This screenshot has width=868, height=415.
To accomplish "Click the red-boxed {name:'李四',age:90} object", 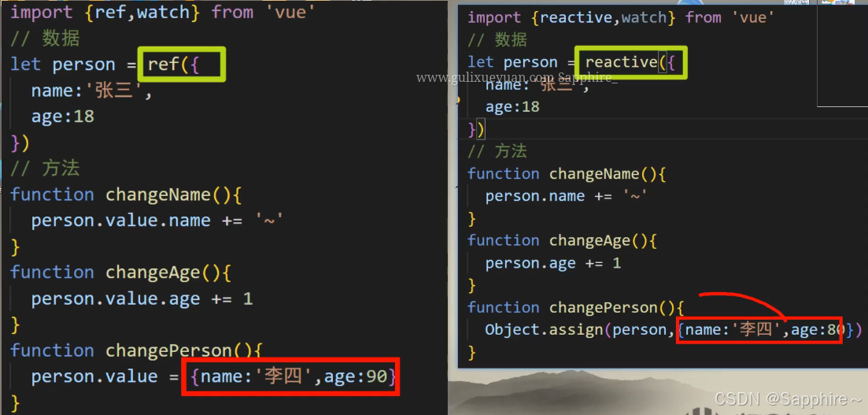I will (x=290, y=377).
